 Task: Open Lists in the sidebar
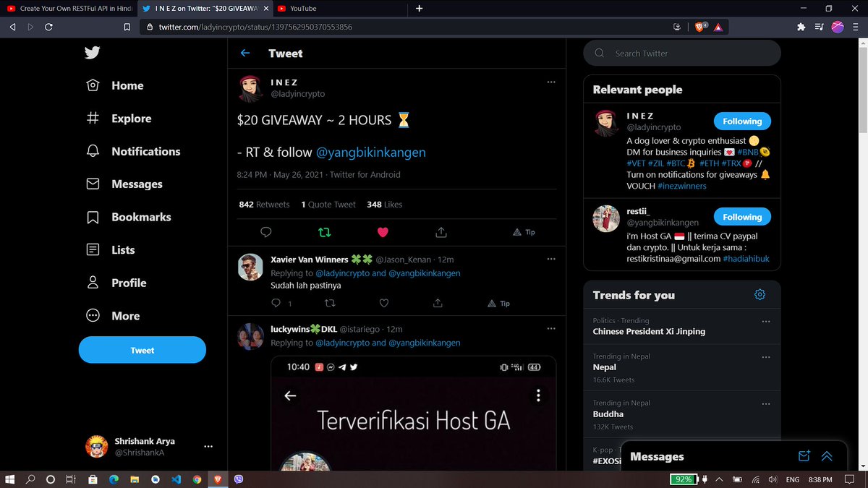111,250
